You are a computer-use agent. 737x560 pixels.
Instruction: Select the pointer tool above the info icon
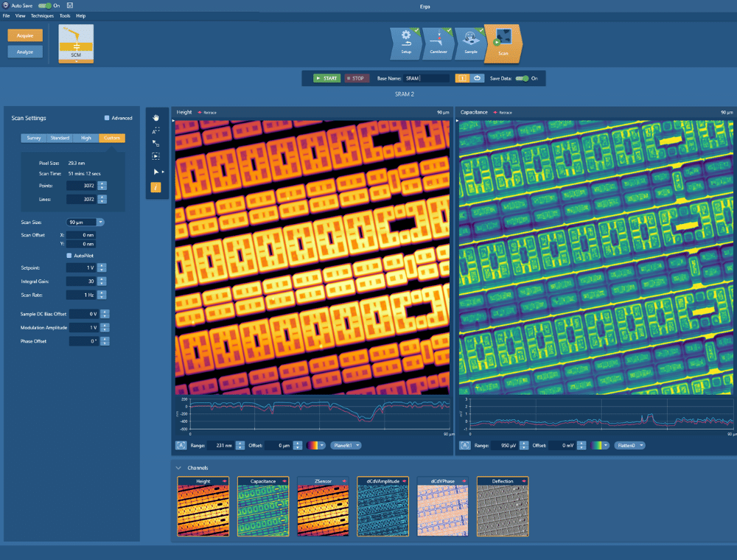[x=156, y=172]
